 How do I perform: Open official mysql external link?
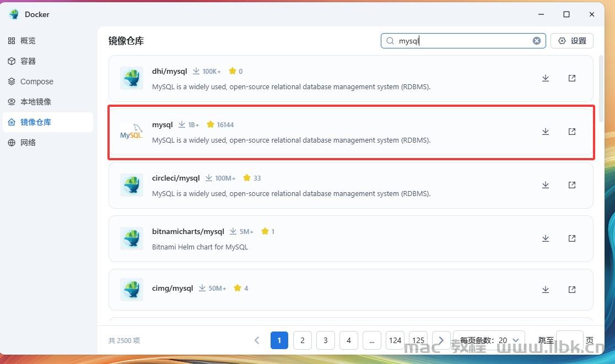572,131
